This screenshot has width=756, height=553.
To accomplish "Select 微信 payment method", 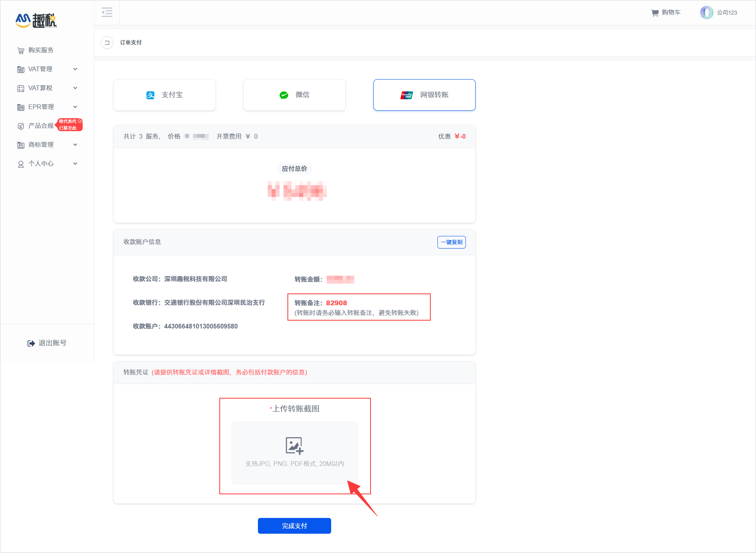I will point(294,95).
